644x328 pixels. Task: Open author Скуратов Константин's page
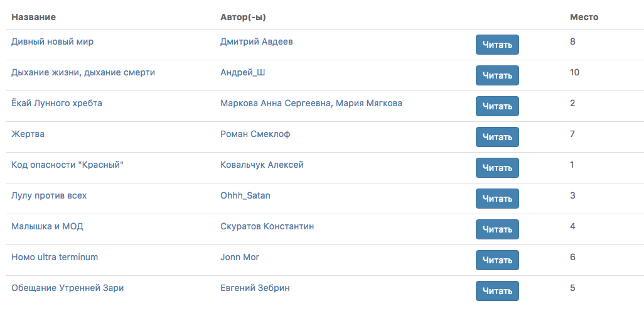pyautogui.click(x=267, y=227)
